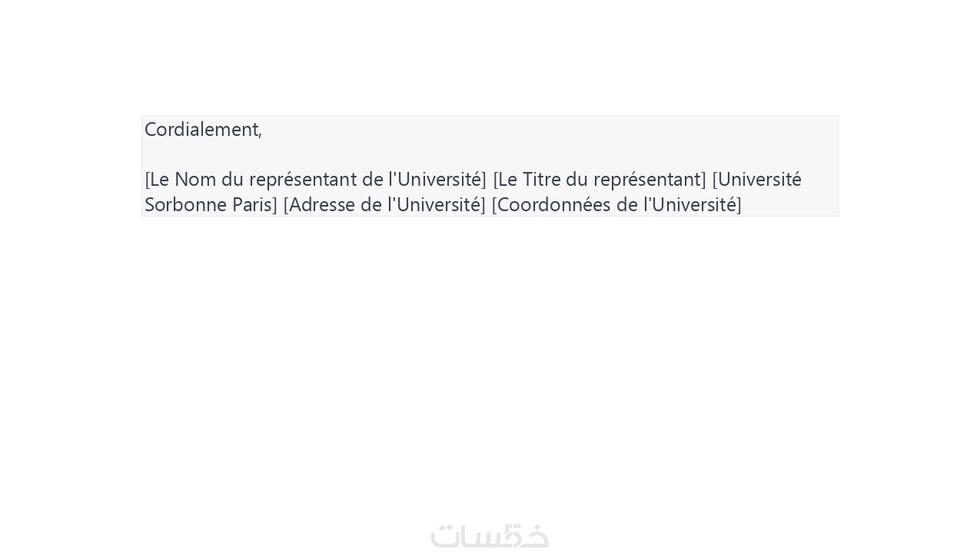Viewport: 980px width, 559px height.
Task: Click "Le" before the word Titre
Action: click(507, 180)
